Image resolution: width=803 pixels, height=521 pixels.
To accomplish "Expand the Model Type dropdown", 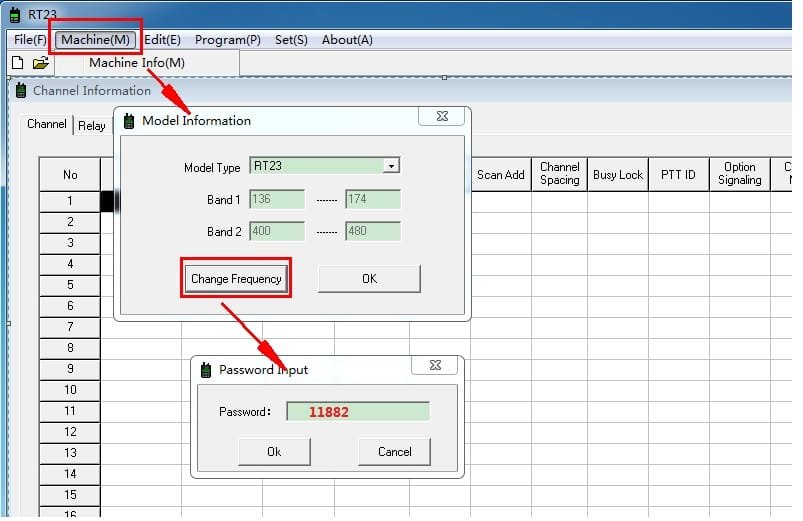I will pyautogui.click(x=391, y=166).
